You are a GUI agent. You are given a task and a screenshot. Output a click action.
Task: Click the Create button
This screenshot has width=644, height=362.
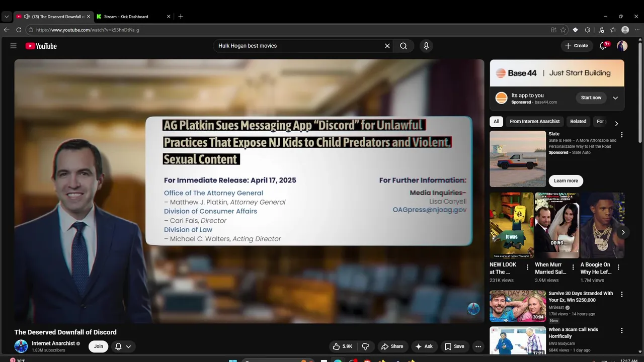577,46
